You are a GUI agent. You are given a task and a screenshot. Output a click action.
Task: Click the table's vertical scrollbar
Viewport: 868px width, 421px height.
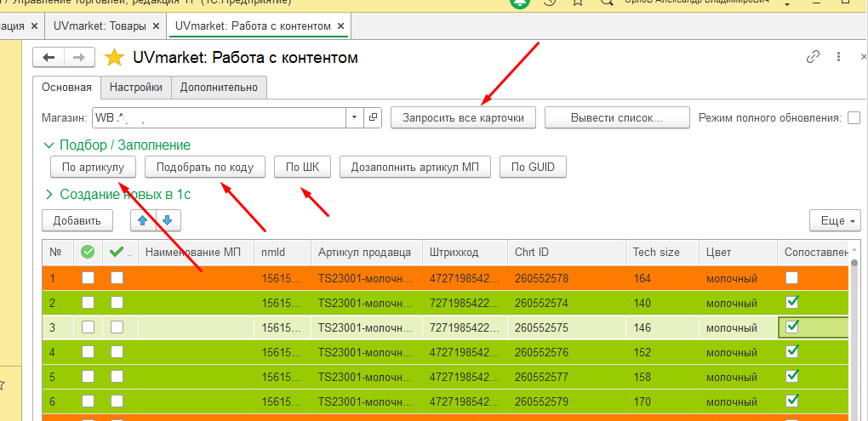pyautogui.click(x=854, y=332)
